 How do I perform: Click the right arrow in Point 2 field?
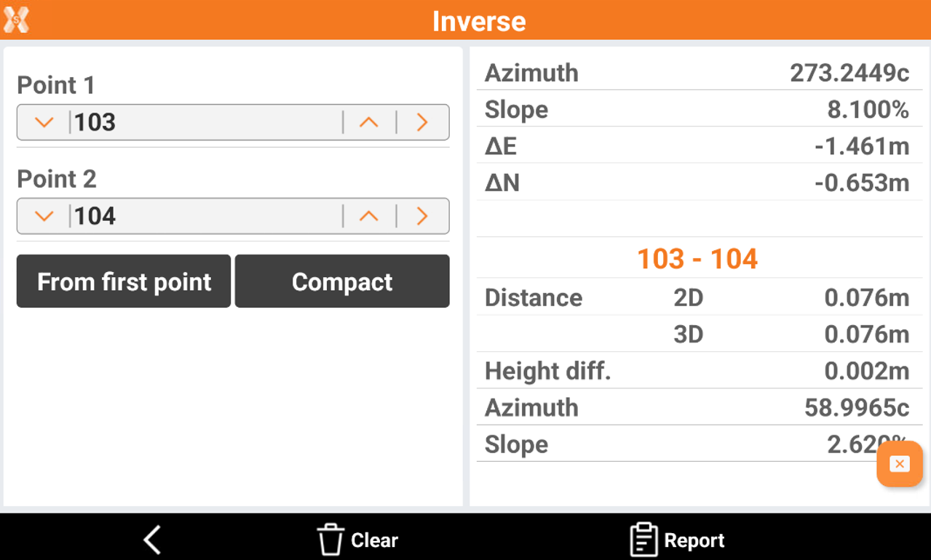coord(422,216)
